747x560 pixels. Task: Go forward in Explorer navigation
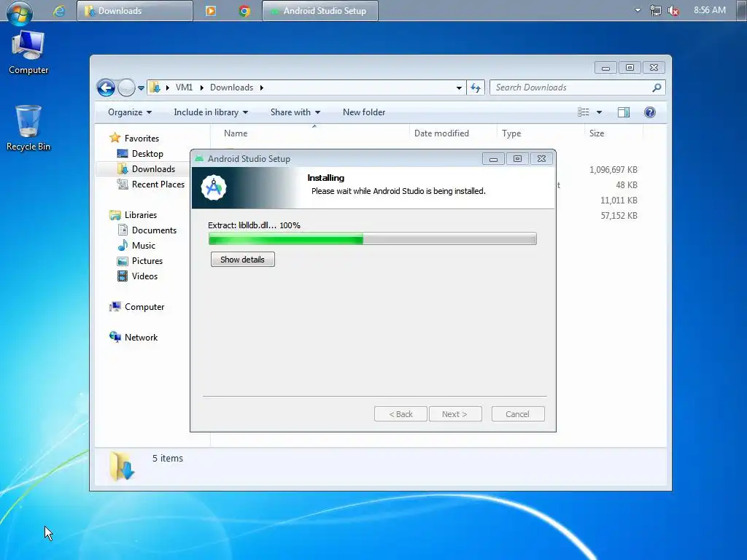coord(126,87)
